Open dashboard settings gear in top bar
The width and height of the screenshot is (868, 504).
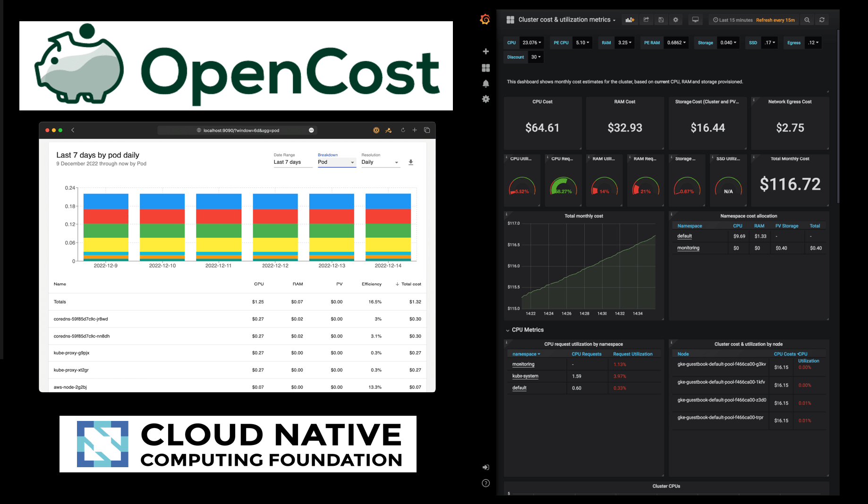(675, 20)
